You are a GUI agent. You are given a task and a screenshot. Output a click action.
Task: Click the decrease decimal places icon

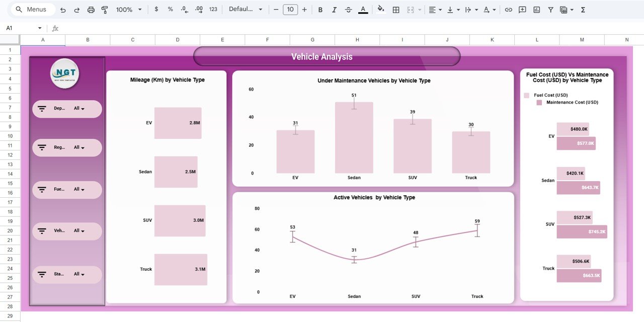183,10
